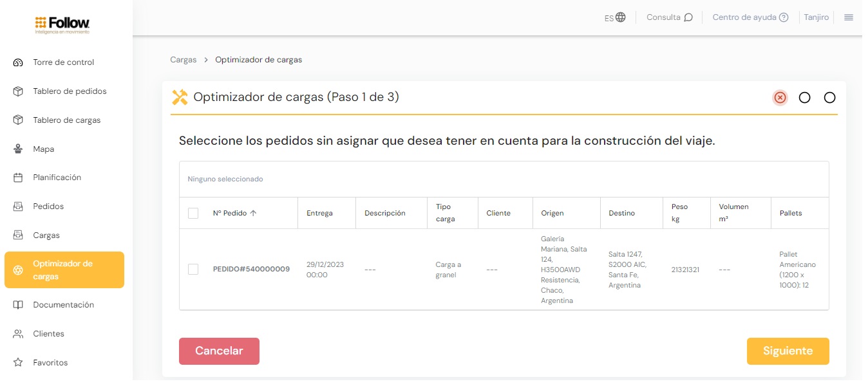Click the red Cancelar button
The width and height of the screenshot is (868, 386).
[x=219, y=351]
